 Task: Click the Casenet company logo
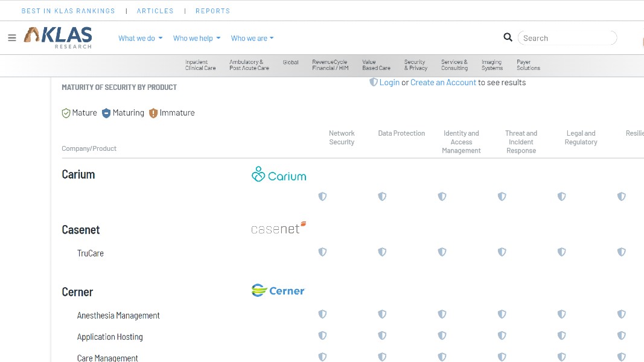click(x=279, y=228)
